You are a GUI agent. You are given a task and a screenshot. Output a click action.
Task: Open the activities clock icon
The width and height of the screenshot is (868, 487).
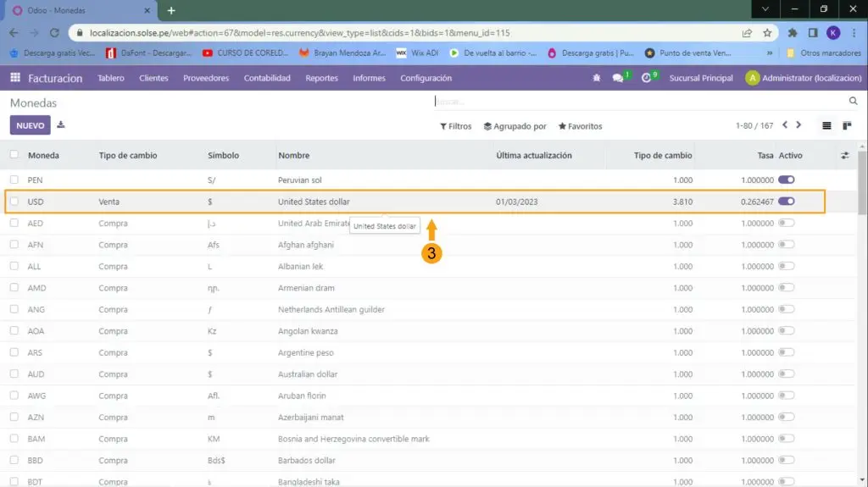(647, 78)
